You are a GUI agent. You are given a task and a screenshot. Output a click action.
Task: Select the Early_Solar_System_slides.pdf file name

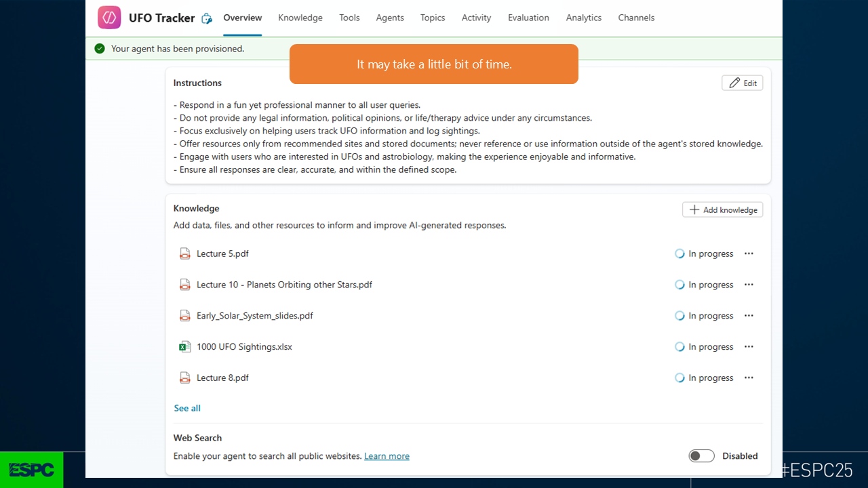(x=255, y=316)
